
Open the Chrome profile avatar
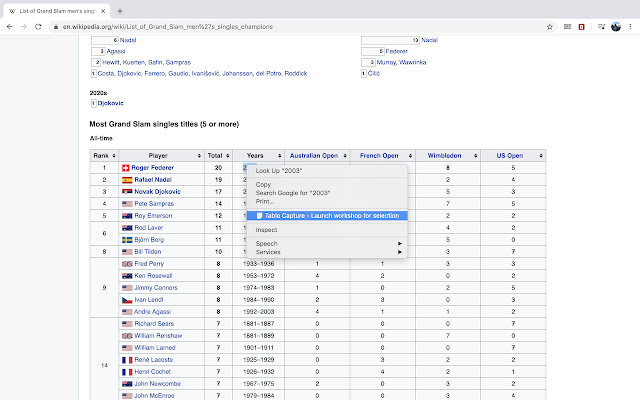click(616, 27)
